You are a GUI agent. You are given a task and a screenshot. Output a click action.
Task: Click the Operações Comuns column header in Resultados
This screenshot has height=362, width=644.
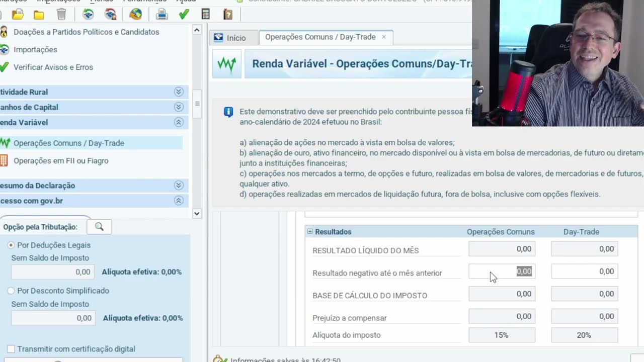[501, 232]
